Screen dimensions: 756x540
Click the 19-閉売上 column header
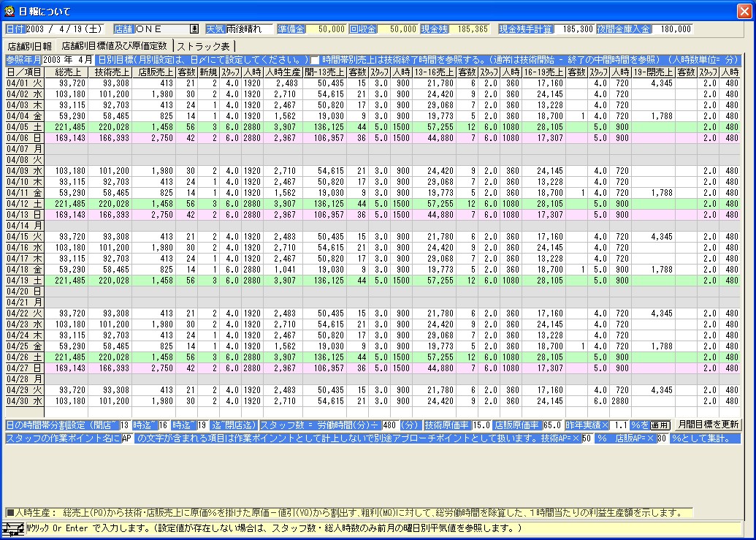(x=653, y=72)
